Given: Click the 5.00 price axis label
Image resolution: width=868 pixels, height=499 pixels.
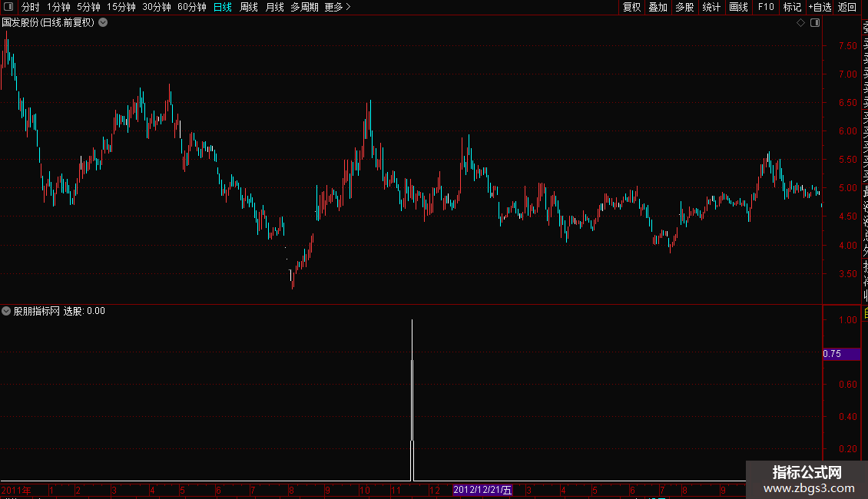Looking at the screenshot, I should [x=847, y=188].
